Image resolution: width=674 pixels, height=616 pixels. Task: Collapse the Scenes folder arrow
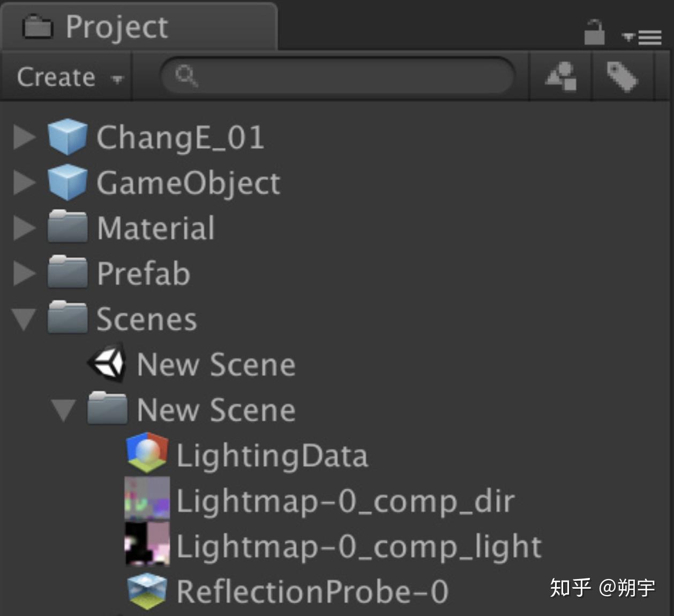tap(24, 320)
